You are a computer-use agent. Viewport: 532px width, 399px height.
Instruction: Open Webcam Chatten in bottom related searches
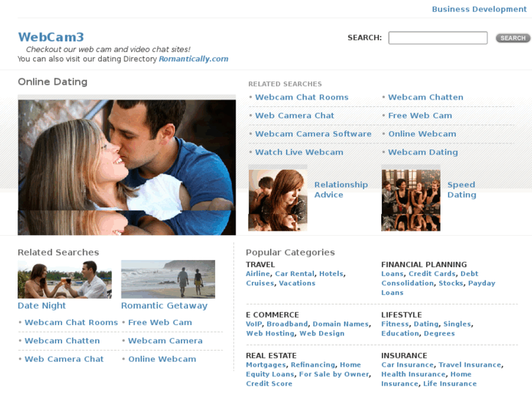62,340
